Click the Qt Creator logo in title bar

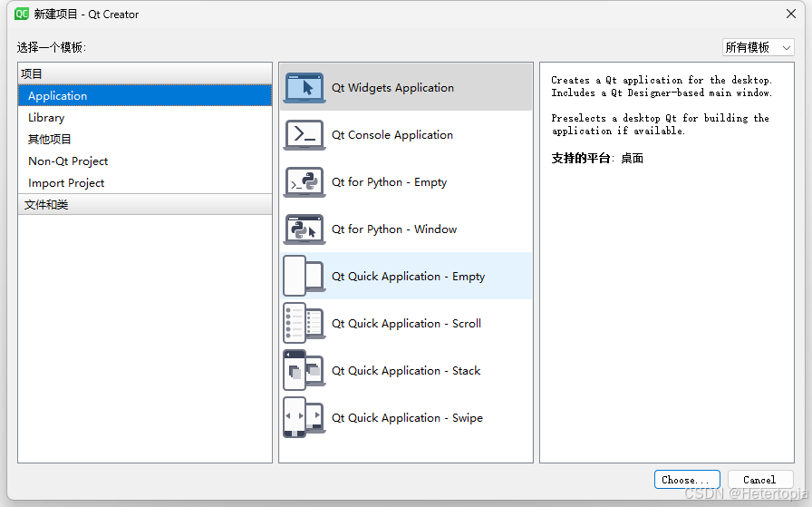click(22, 14)
